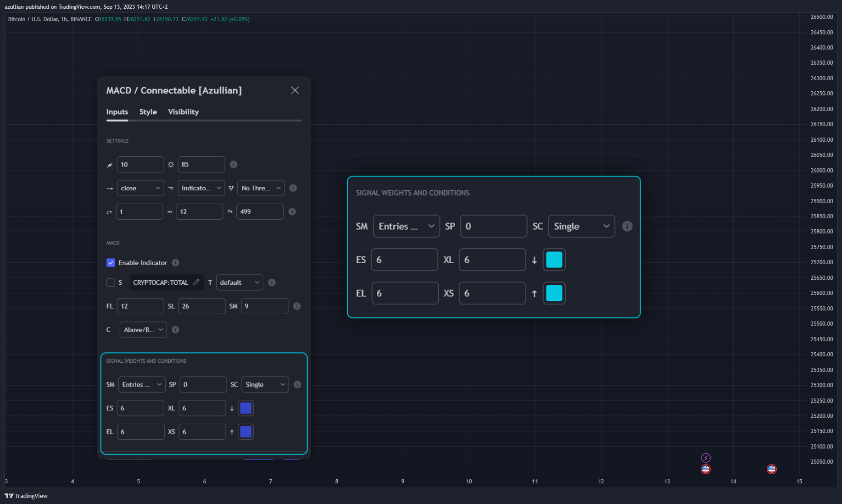Edit the CRYPTOCAP:TOTAL symbol with the pencil icon
The width and height of the screenshot is (842, 504).
(x=196, y=282)
